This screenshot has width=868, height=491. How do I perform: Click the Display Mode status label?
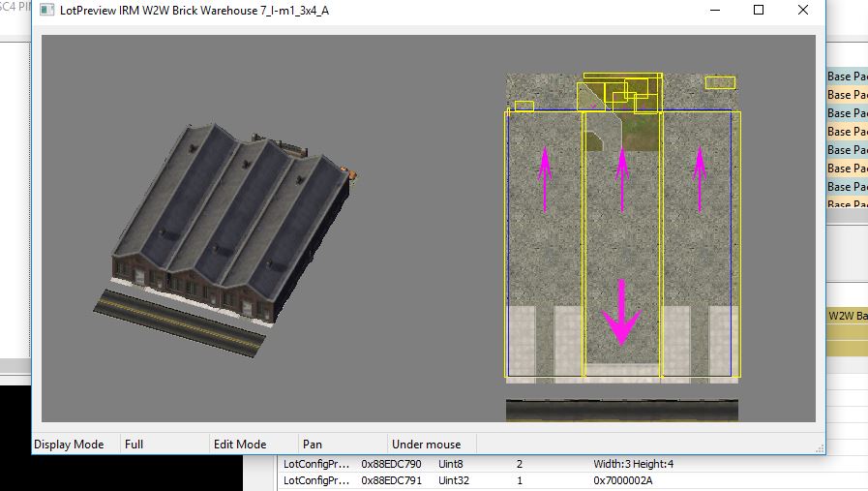pyautogui.click(x=69, y=445)
